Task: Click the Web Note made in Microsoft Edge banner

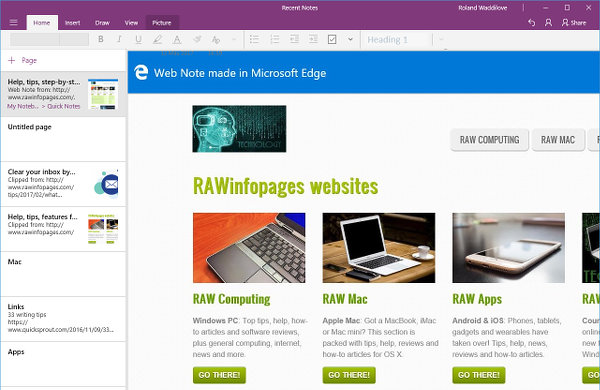Action: pos(364,72)
